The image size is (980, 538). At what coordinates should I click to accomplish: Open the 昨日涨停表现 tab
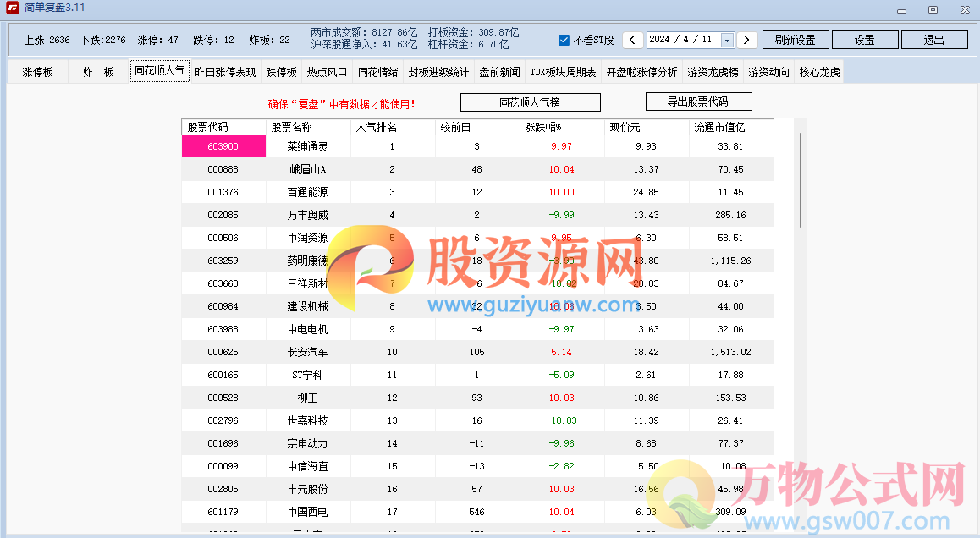click(x=226, y=73)
